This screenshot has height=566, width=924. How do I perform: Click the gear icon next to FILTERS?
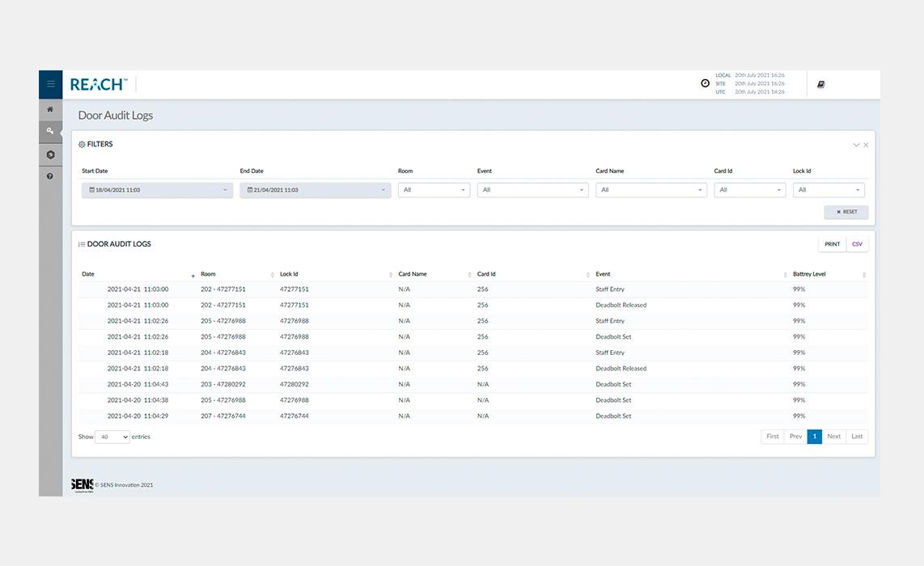pos(82,144)
